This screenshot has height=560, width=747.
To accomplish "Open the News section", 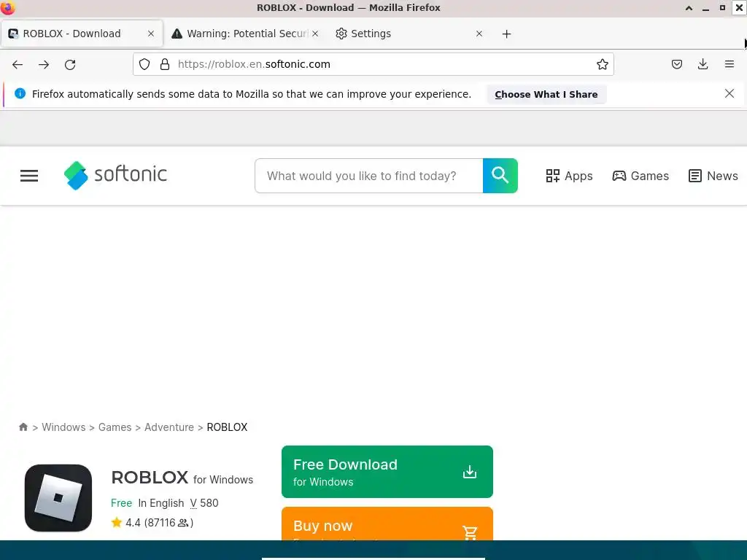I will (x=713, y=176).
